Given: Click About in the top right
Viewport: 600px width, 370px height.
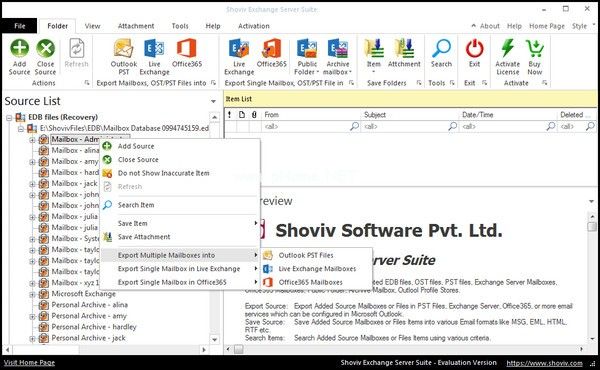Looking at the screenshot, I should [489, 26].
